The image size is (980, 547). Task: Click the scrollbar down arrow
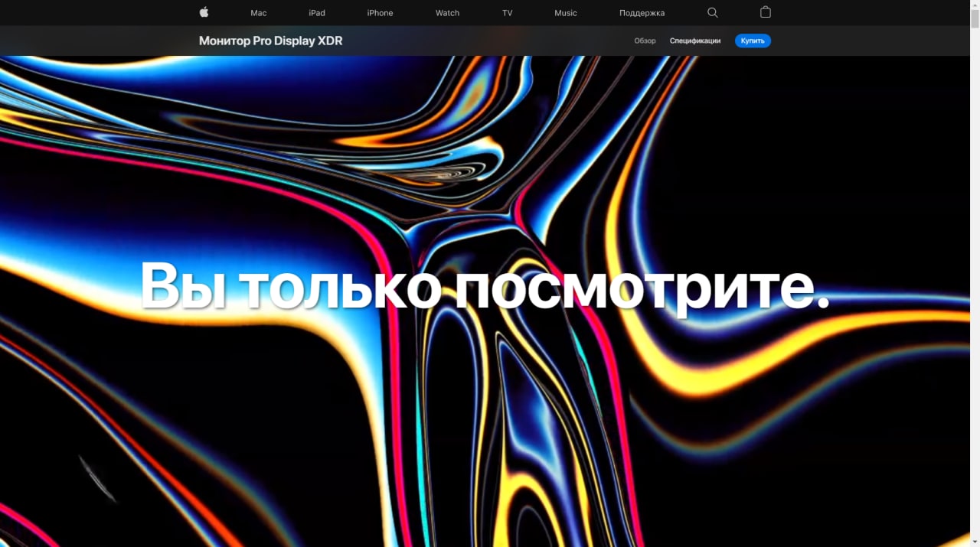click(x=975, y=542)
